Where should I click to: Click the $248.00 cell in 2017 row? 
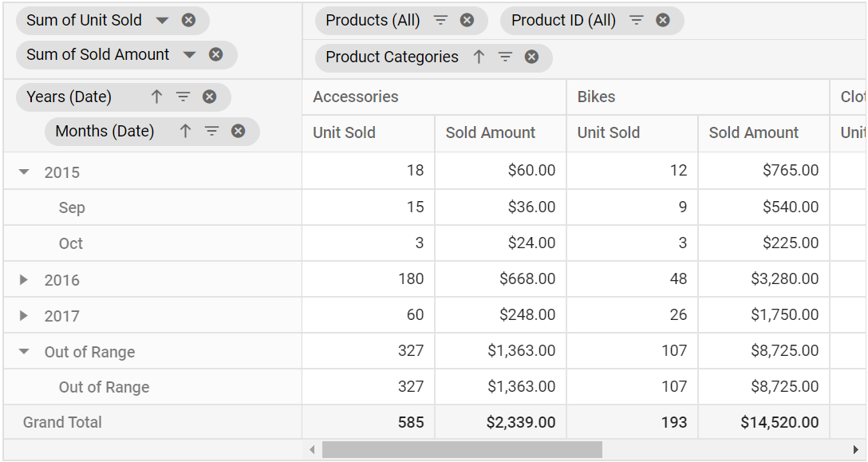[x=500, y=314]
